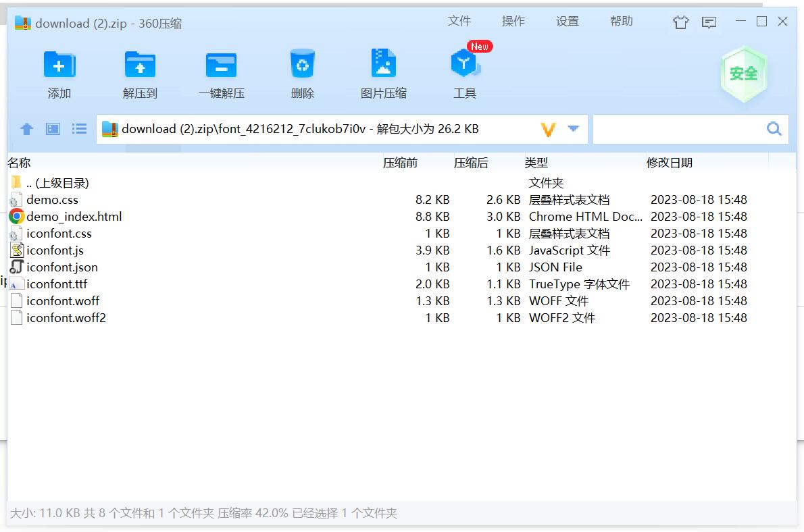Open the Settings (设置) menu
The height and width of the screenshot is (532, 804).
(567, 22)
